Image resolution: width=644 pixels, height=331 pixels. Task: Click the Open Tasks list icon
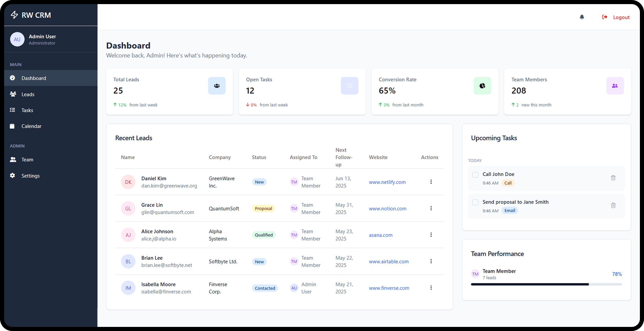[349, 86]
